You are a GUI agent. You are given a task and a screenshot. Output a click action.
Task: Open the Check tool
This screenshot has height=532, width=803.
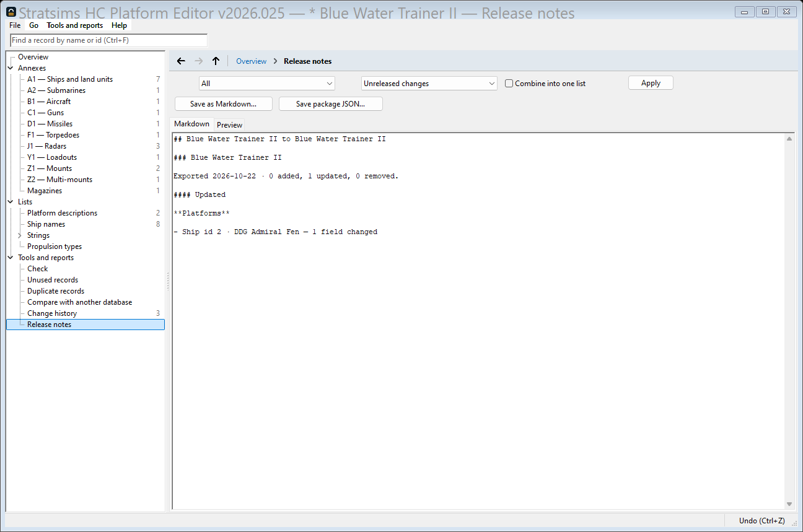pyautogui.click(x=37, y=269)
